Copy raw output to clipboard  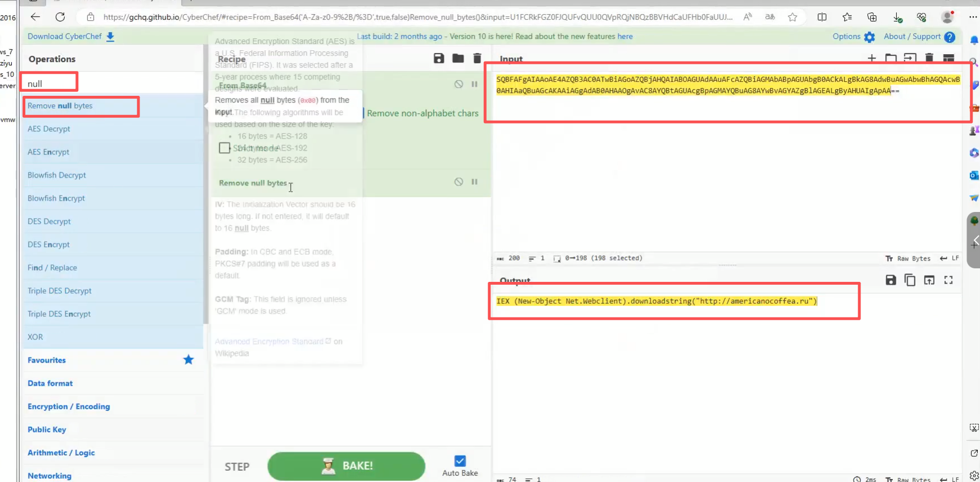910,280
